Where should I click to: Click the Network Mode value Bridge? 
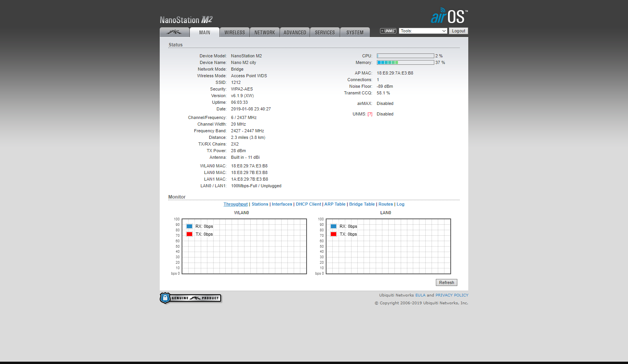237,69
